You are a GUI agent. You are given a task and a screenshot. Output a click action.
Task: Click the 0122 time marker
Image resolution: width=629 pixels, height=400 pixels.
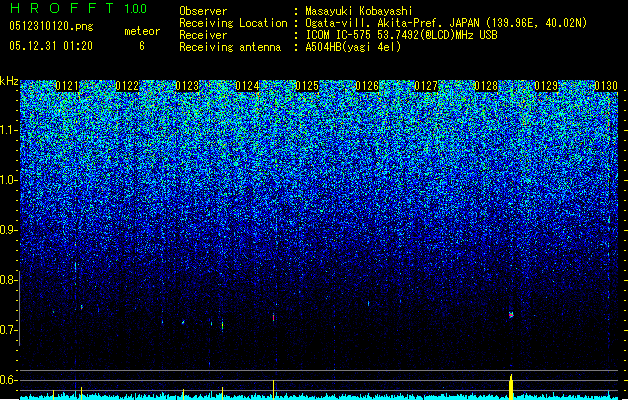click(x=127, y=86)
